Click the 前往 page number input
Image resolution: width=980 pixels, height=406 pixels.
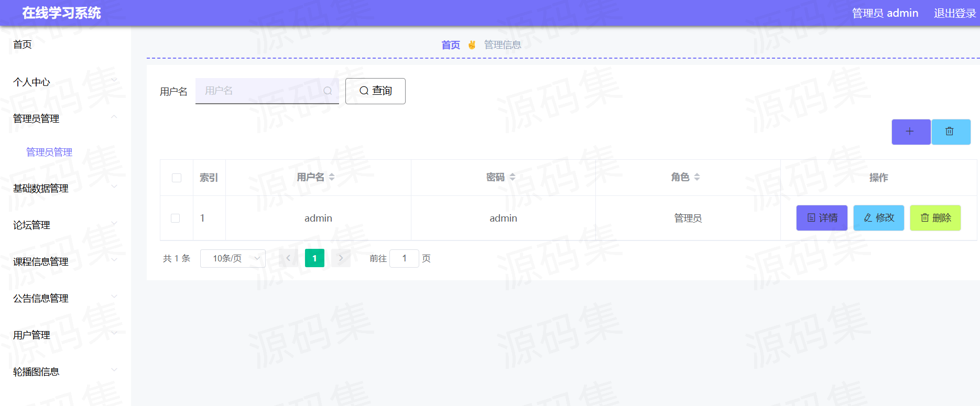pos(404,258)
